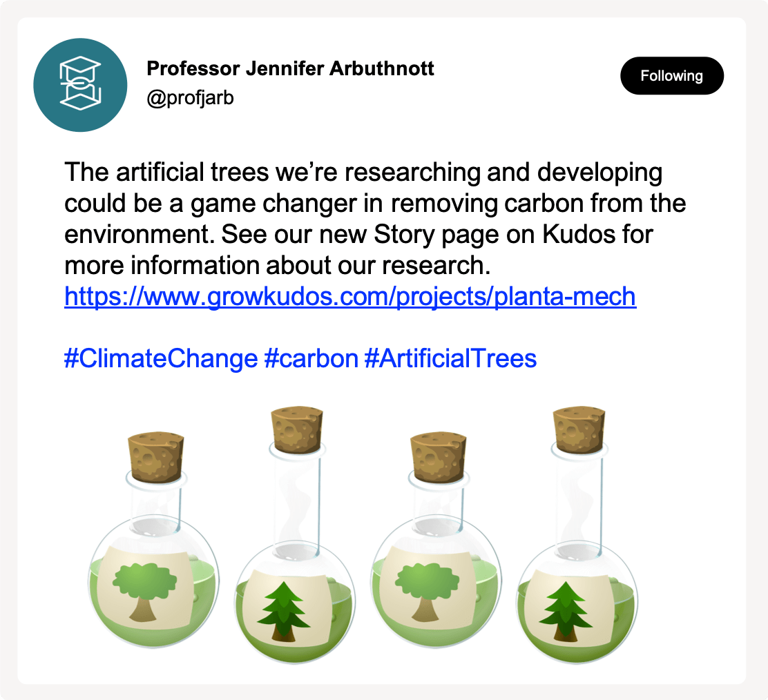Click the cork on the leftmost flask
Viewport: 768px width, 700px height.
155,456
